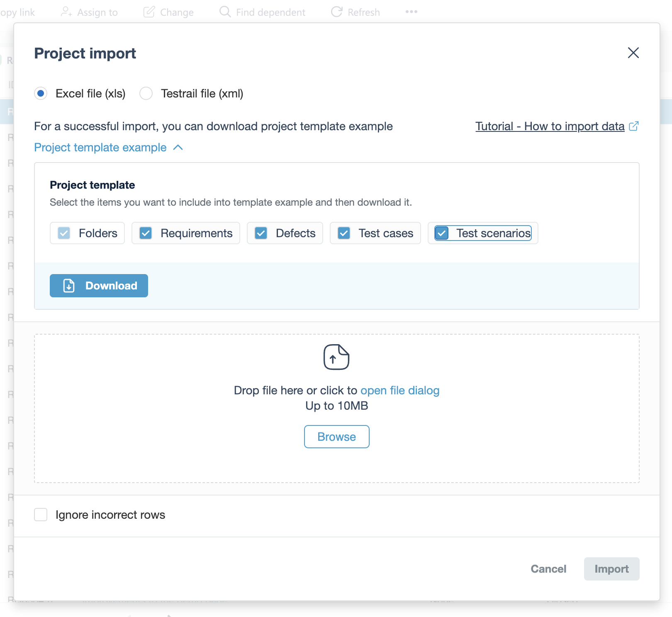Image resolution: width=672 pixels, height=617 pixels.
Task: Click the external link icon beside Tutorial
Action: pyautogui.click(x=633, y=126)
